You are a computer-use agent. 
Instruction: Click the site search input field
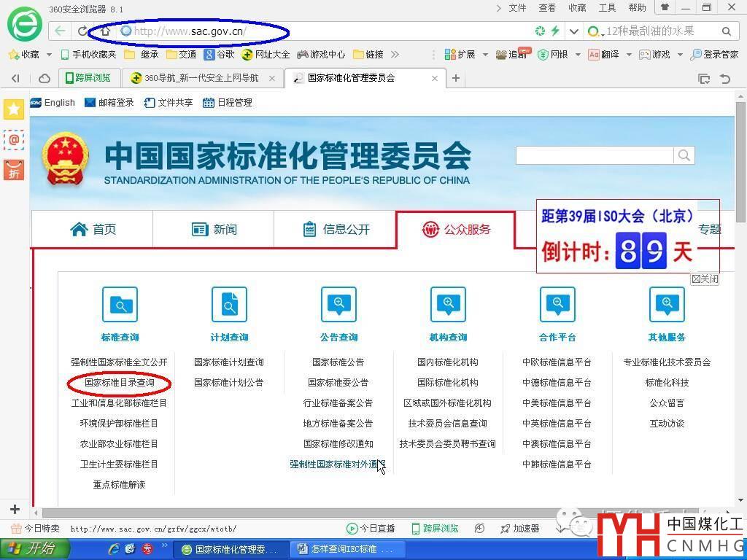(594, 155)
